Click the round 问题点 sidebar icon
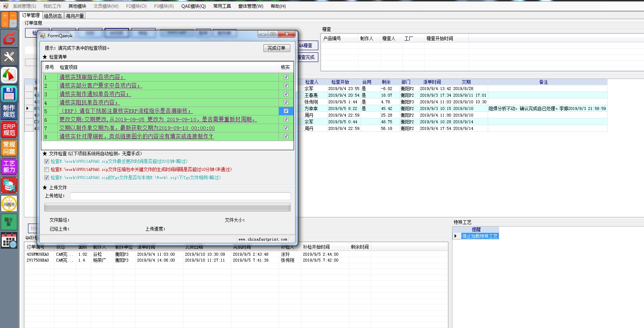Viewport: 644px width, 328px height. pos(9,204)
